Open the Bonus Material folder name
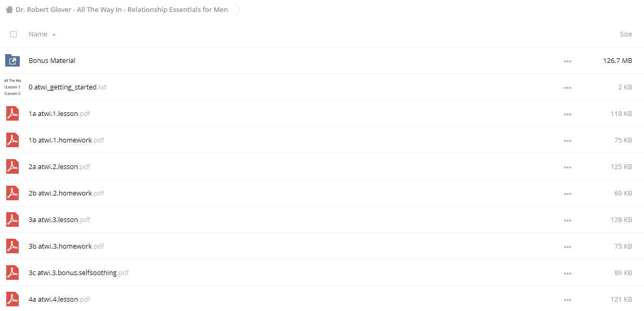This screenshot has height=311, width=644. [x=52, y=61]
